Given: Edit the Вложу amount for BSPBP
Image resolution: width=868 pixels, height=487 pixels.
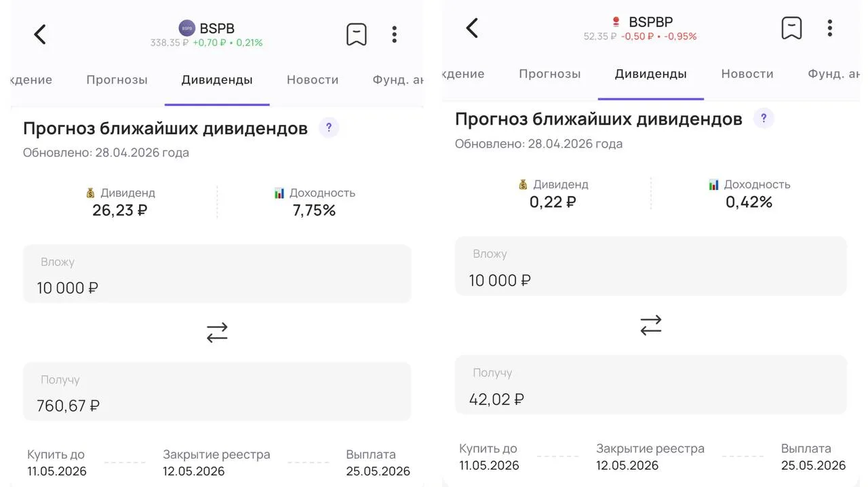Looking at the screenshot, I should click(650, 266).
